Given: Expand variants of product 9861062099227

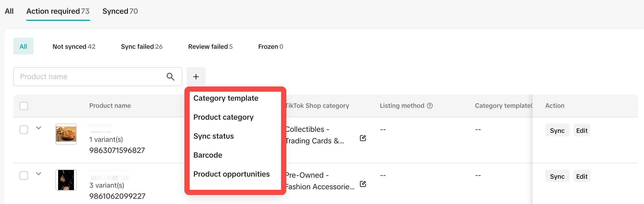Looking at the screenshot, I should 39,174.
